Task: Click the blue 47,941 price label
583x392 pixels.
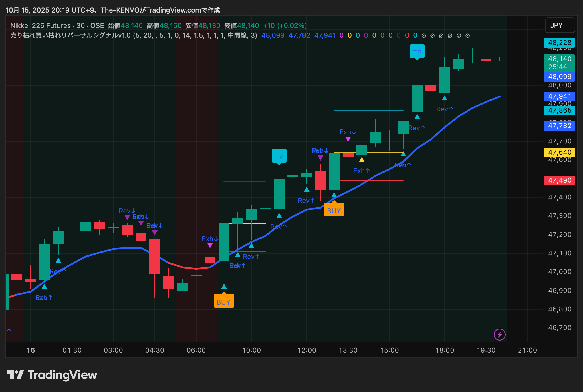Action: [559, 96]
